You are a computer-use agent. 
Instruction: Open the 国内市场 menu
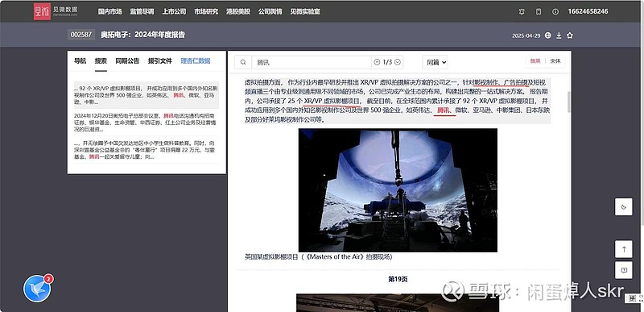coord(109,12)
